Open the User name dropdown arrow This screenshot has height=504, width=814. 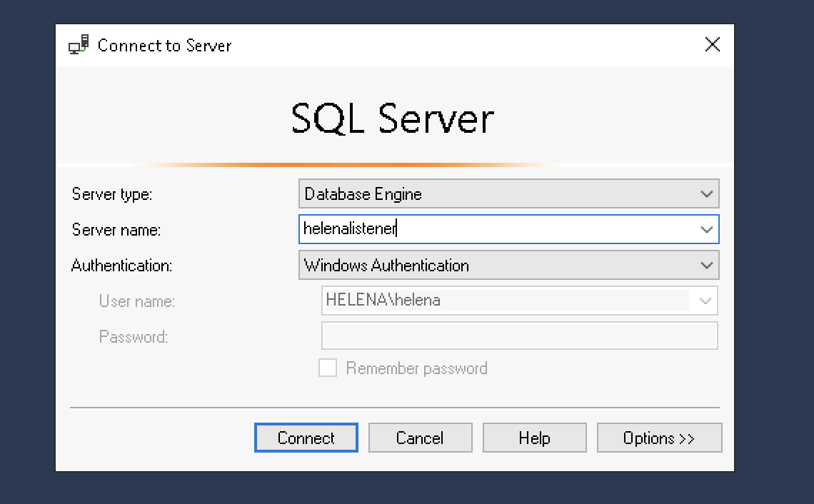[705, 301]
